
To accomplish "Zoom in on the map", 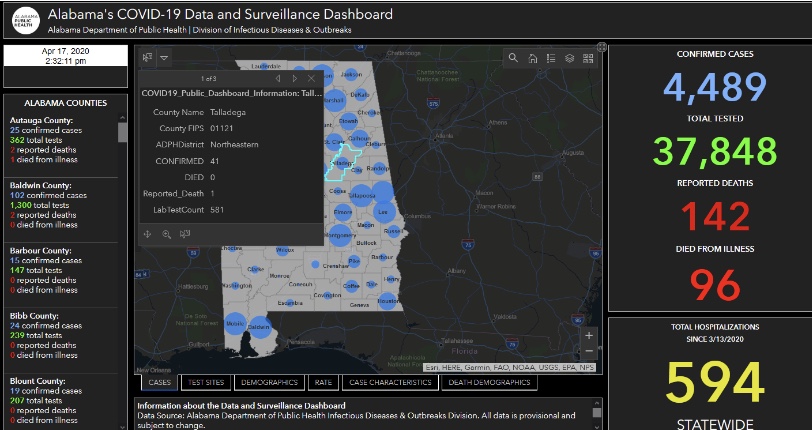I will click(589, 335).
